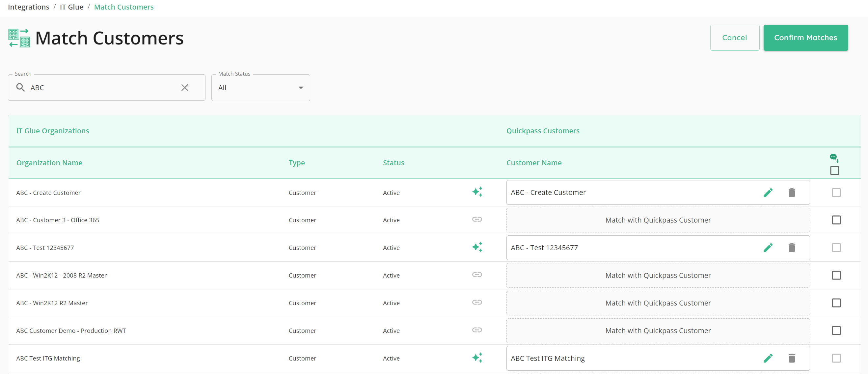The image size is (868, 374).
Task: Edit the match for ABC - Create Customer
Action: click(768, 193)
